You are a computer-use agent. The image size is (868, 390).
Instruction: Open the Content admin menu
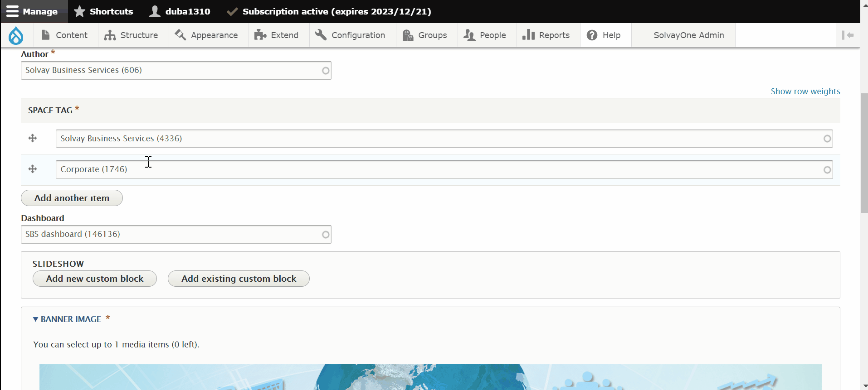point(64,35)
